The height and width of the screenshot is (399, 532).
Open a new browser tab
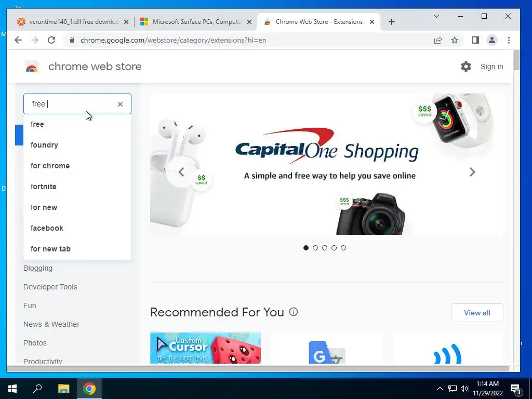[392, 22]
